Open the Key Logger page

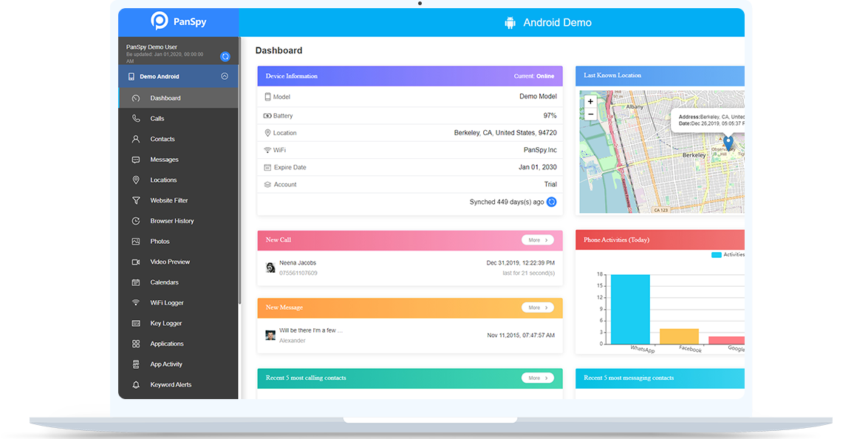coord(178,323)
